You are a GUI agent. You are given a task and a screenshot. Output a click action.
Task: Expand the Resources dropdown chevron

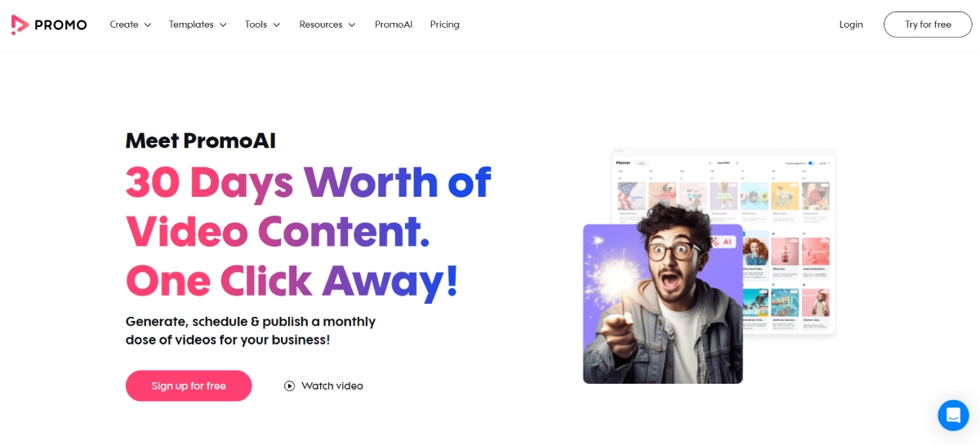tap(352, 24)
